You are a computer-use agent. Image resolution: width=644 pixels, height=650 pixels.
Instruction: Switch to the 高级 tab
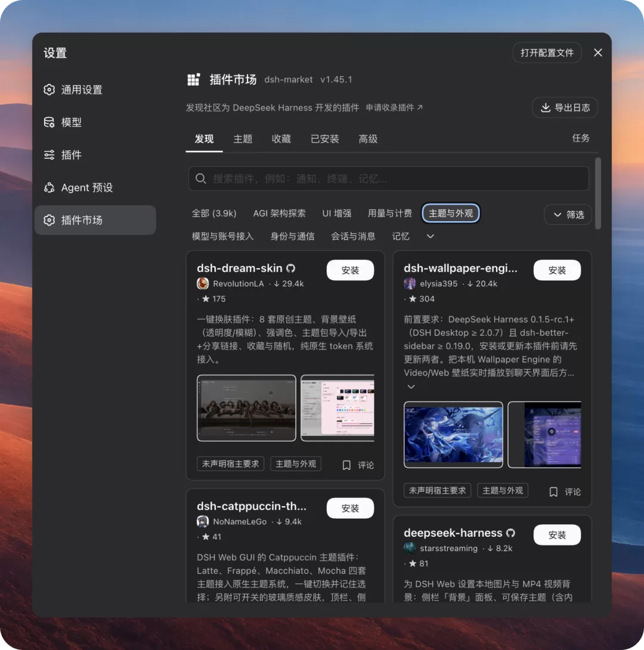click(x=368, y=139)
